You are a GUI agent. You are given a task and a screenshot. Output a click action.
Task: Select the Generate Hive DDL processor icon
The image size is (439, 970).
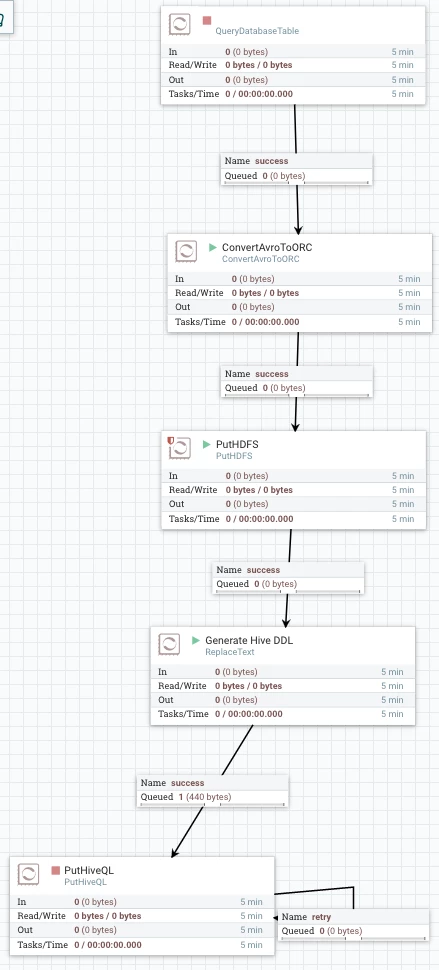click(x=169, y=644)
